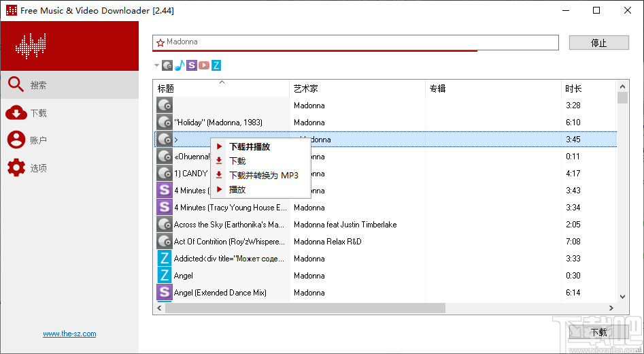Open Downloads via the cloud icon in sidebar

[x=16, y=112]
